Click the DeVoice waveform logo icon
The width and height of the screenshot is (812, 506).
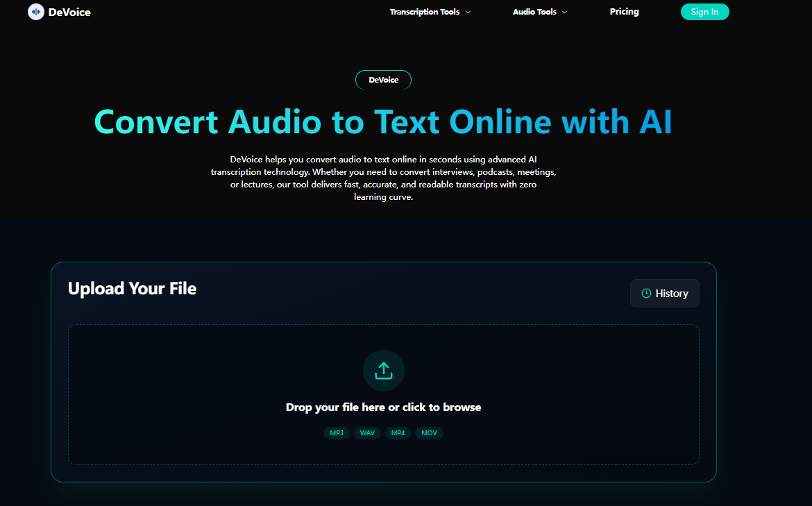35,12
